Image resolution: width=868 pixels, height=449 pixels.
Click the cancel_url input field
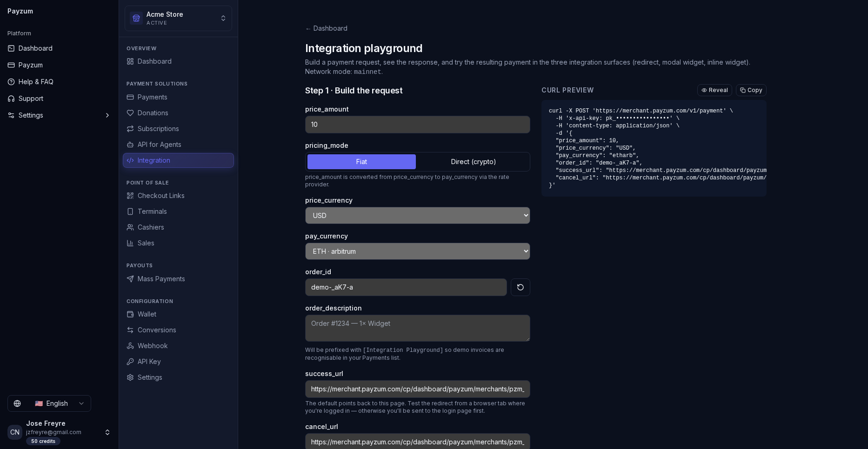pos(418,442)
